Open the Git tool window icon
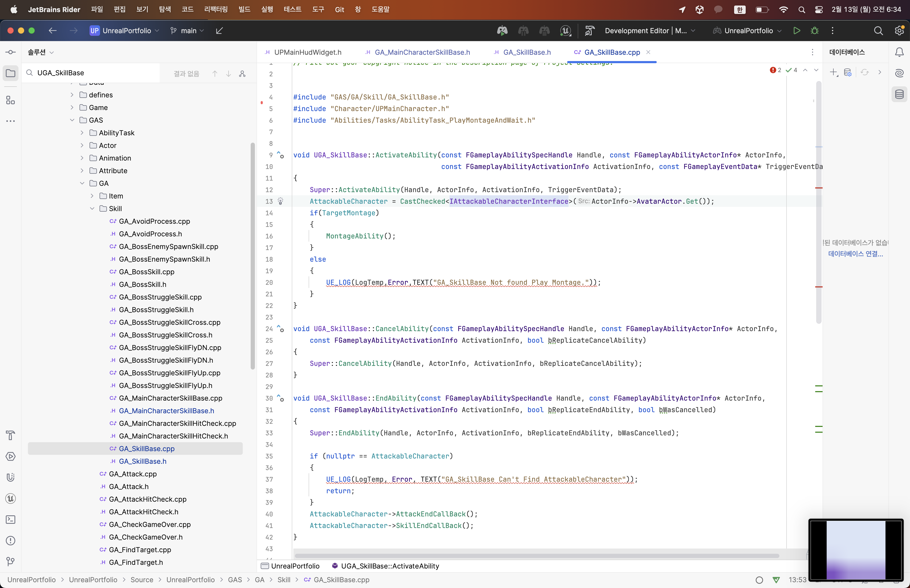Image resolution: width=910 pixels, height=588 pixels. [x=10, y=561]
